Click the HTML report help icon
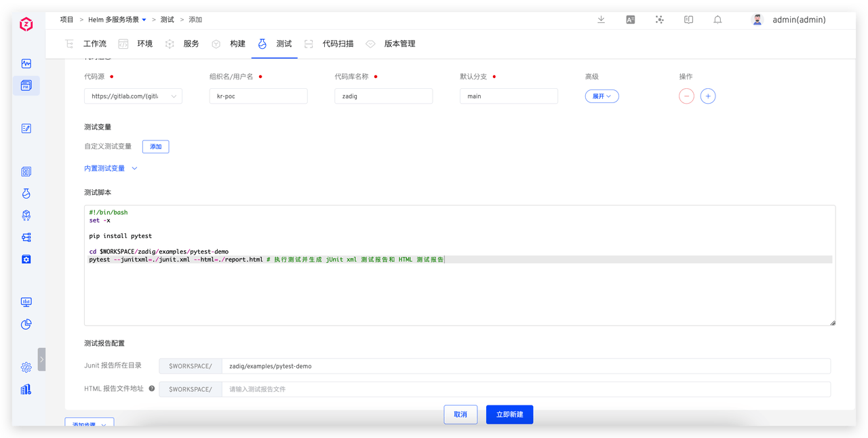 [x=152, y=389]
